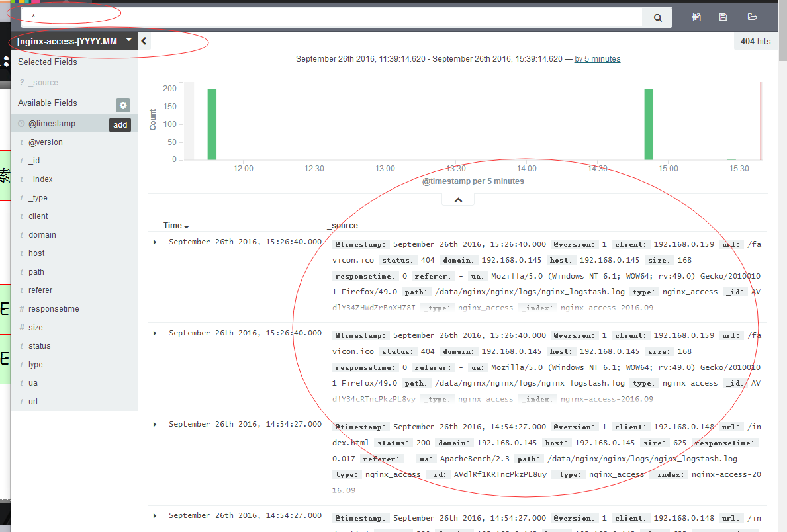This screenshot has width=787, height=532.
Task: Select the size field
Action: [x=36, y=328]
